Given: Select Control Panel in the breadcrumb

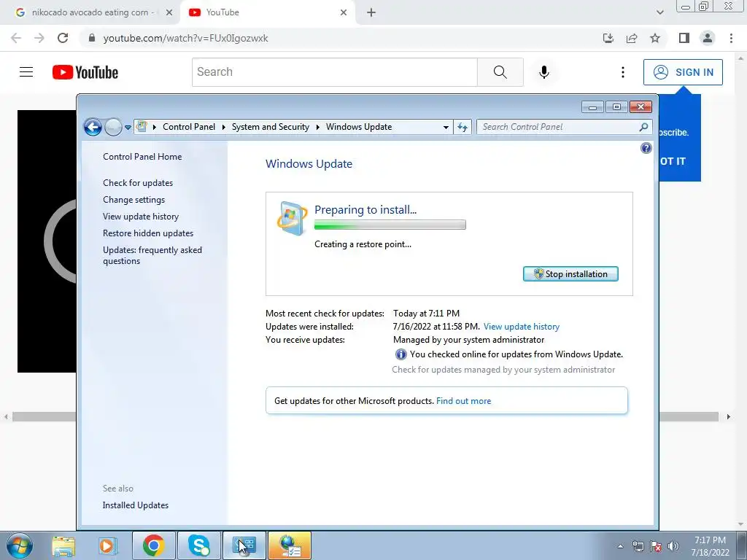Looking at the screenshot, I should [x=189, y=127].
